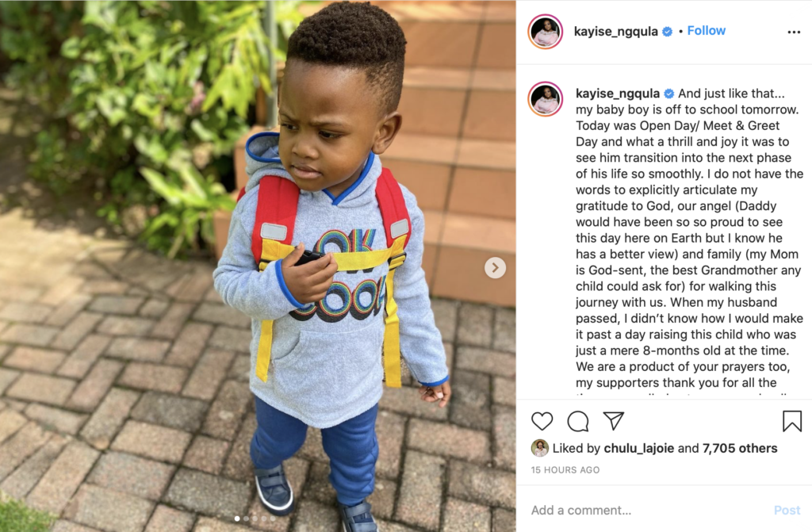Click the liker's small avatar thumbnail
Screen dimensions: 812x532
(x=539, y=448)
